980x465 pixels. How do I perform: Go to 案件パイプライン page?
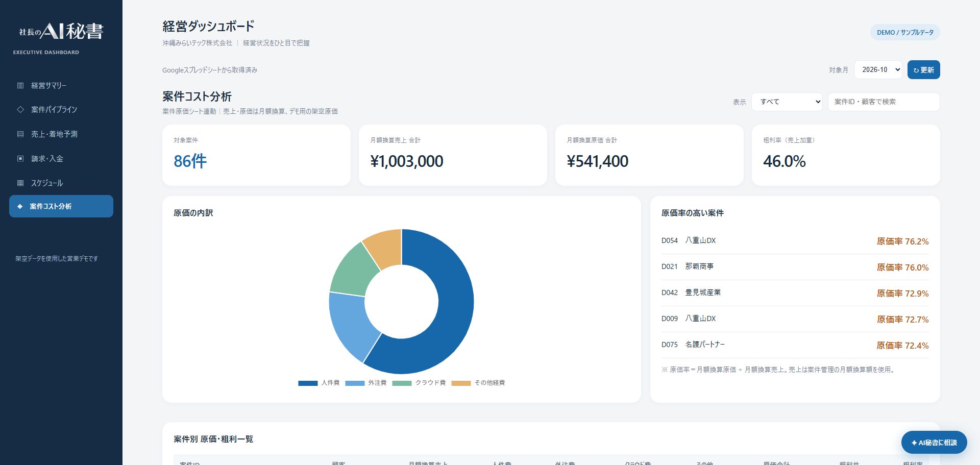[61, 109]
